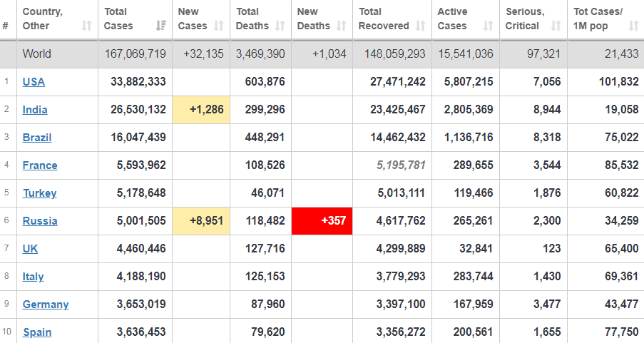Select Germany total deaths '87,960'
Image resolution: width=644 pixels, height=343 pixels.
(267, 304)
